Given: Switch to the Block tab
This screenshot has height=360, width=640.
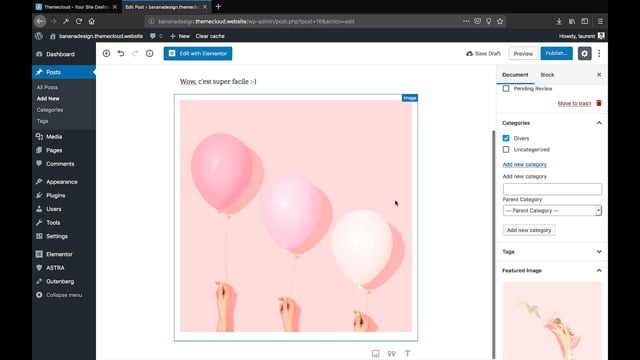Looking at the screenshot, I should tap(547, 75).
